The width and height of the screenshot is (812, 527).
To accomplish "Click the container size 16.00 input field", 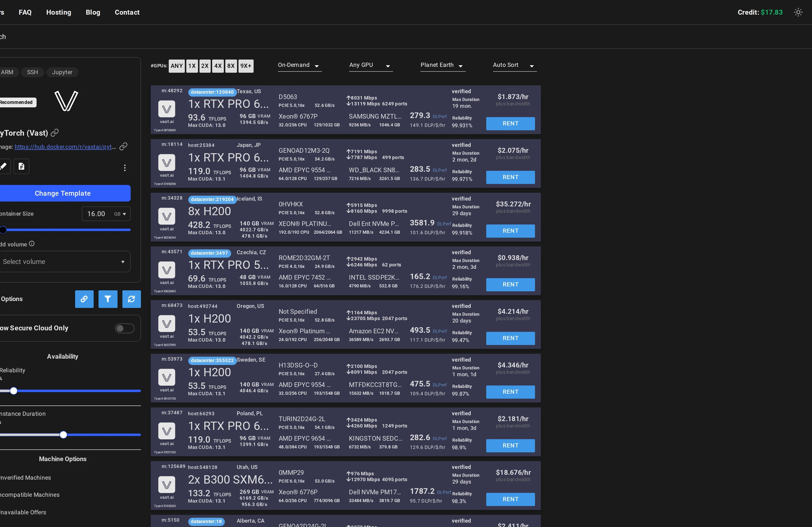I will [97, 214].
